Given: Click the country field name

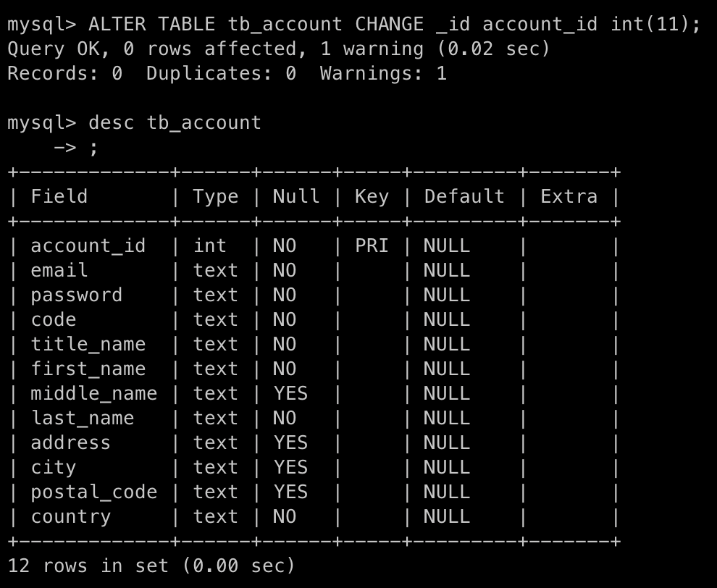Looking at the screenshot, I should tap(70, 517).
